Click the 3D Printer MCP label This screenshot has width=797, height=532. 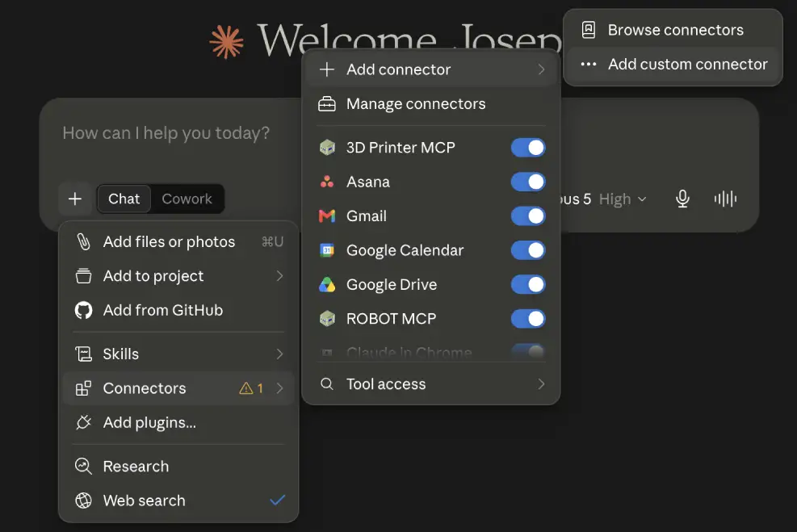(x=401, y=148)
